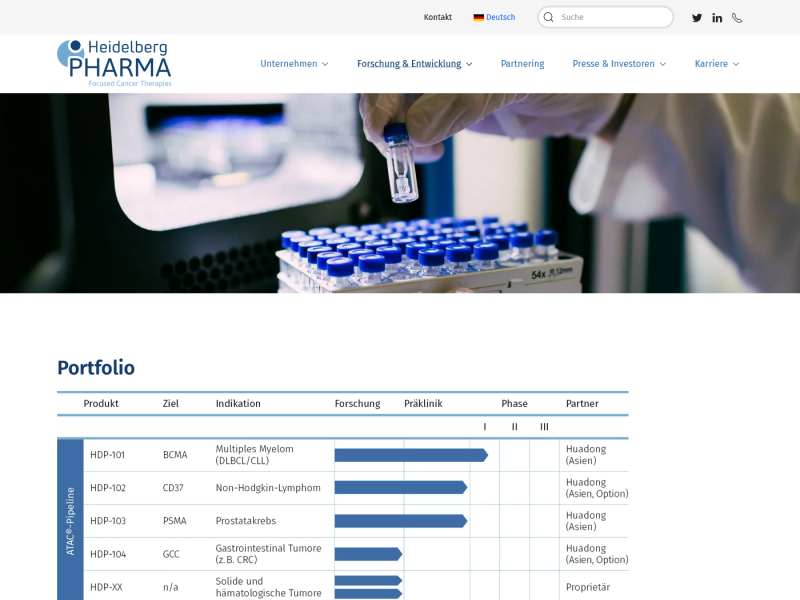Image resolution: width=800 pixels, height=600 pixels.
Task: Focus the Suche search field
Action: (606, 17)
